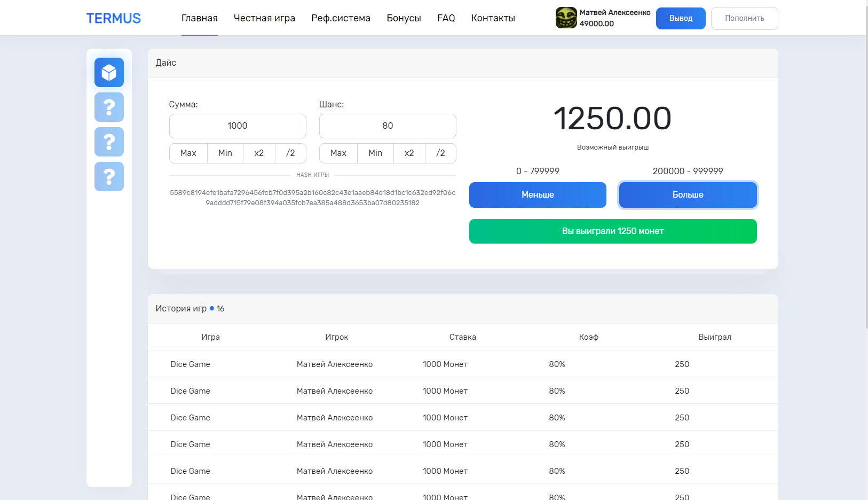The height and width of the screenshot is (500, 868).
Task: Set chance to Min
Action: coord(375,153)
